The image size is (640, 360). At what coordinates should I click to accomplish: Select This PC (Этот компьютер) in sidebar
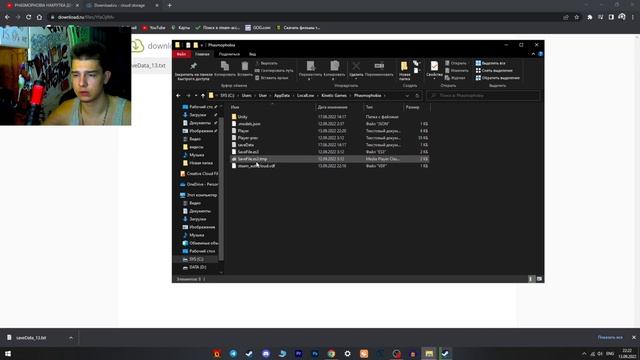[199, 195]
